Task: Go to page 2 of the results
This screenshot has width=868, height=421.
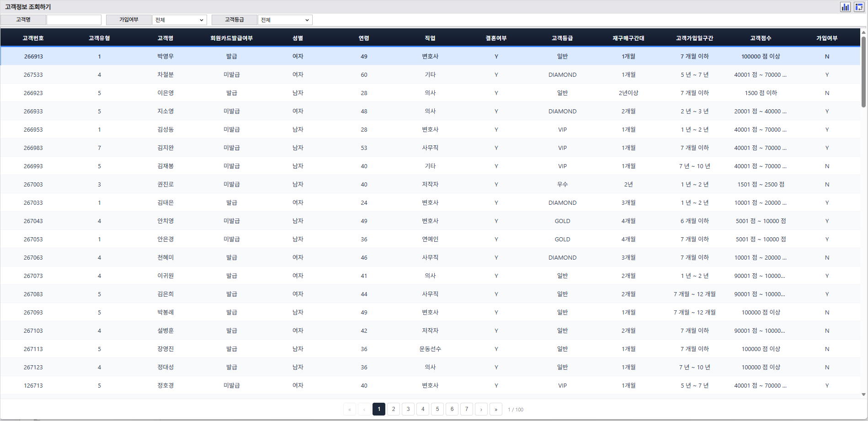Action: (394, 409)
